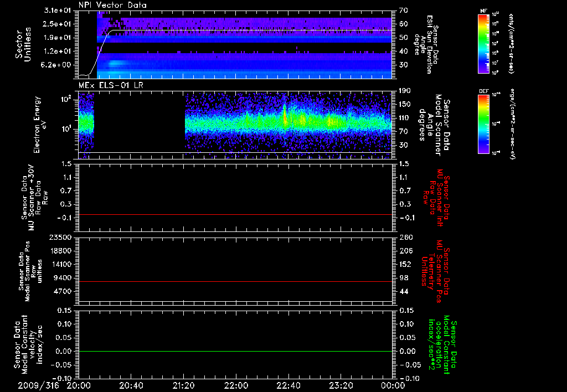The width and height of the screenshot is (567, 392).
Task: Click the '21:20' time tick label
Action: [183, 386]
